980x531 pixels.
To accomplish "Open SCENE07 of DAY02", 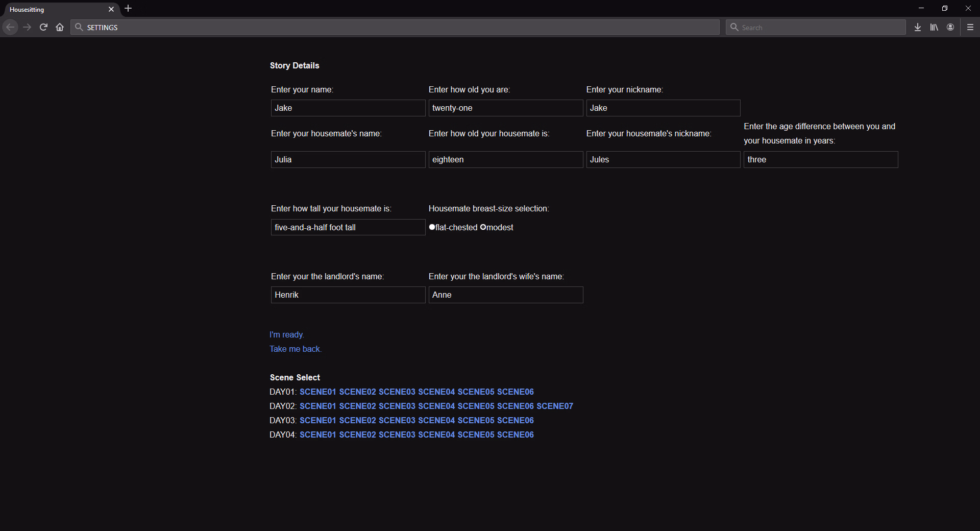I will tap(554, 406).
